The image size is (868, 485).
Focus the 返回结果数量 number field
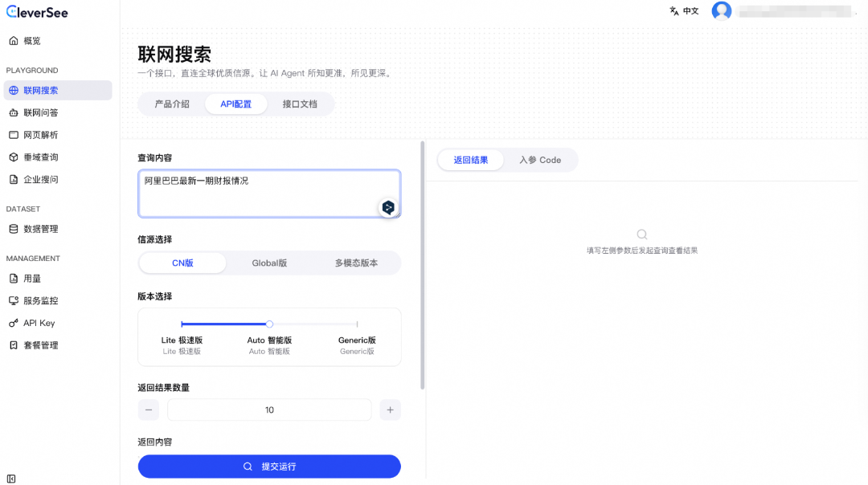[x=269, y=410]
